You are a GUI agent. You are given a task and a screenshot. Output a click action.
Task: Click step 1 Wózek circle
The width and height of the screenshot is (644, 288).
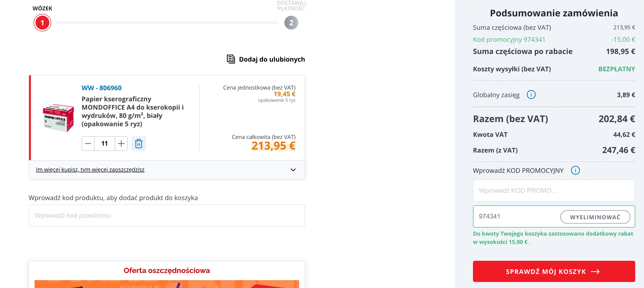click(42, 23)
